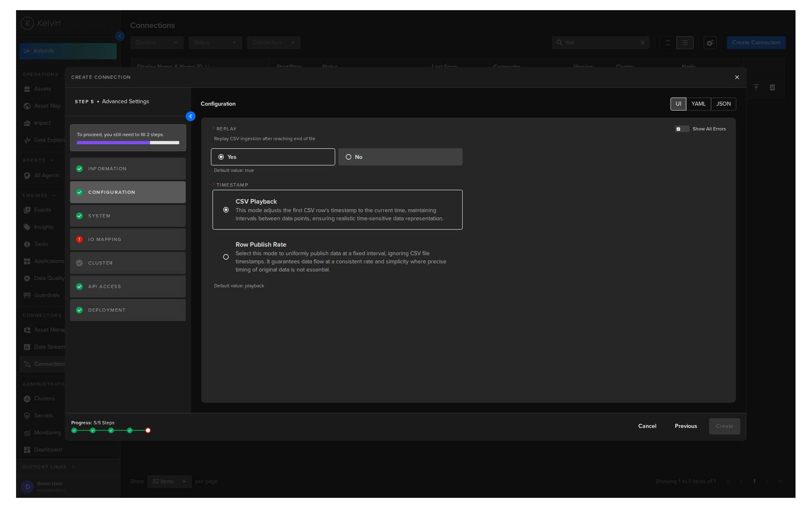This screenshot has width=812, height=508.
Task: Select Yes for Replay
Action: (x=273, y=157)
